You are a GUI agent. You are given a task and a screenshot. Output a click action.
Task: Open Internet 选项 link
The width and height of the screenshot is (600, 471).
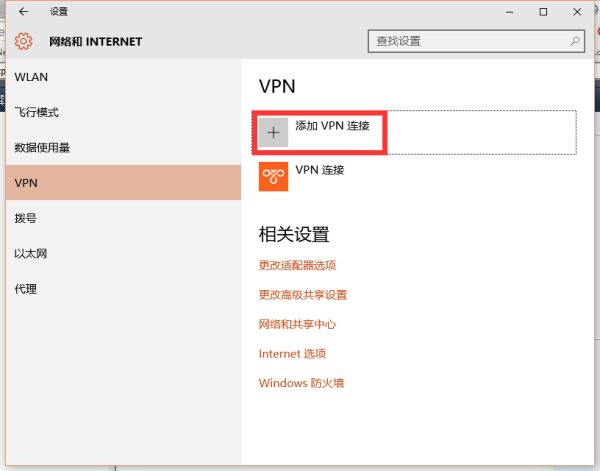(x=292, y=354)
